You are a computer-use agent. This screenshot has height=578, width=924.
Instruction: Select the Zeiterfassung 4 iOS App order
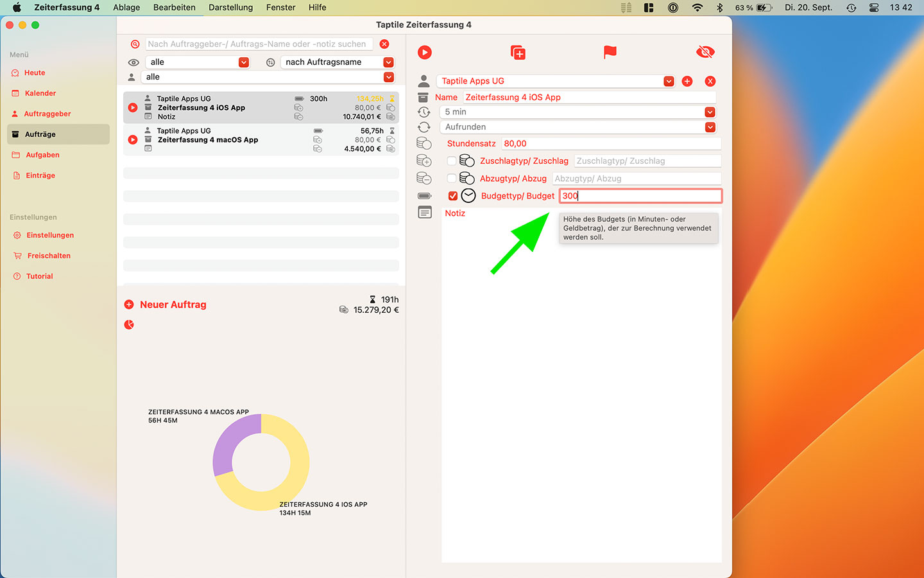pos(261,107)
